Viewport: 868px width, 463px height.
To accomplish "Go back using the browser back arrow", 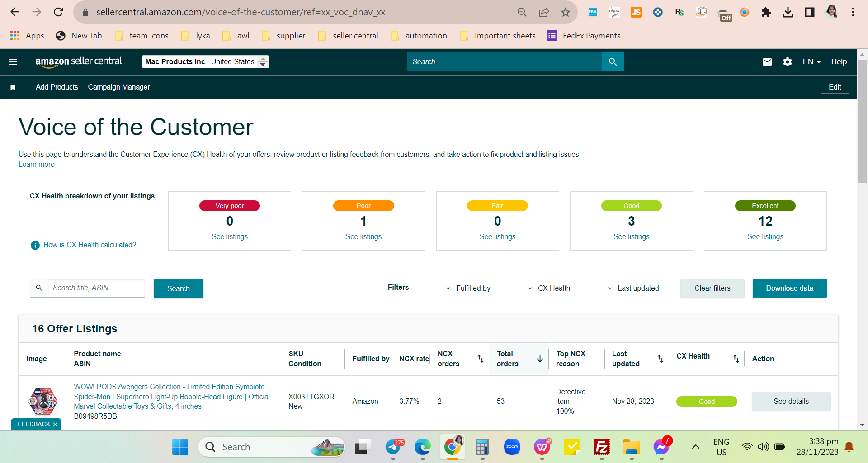I will pyautogui.click(x=15, y=12).
